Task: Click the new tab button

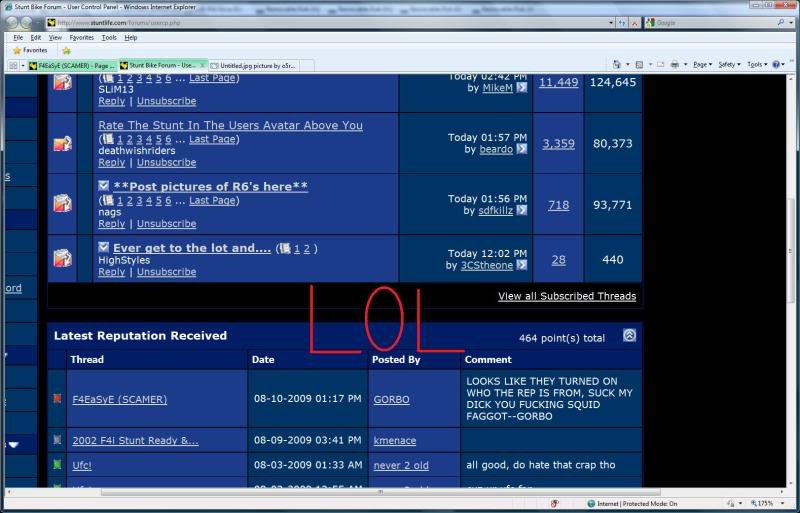Action: [x=307, y=66]
